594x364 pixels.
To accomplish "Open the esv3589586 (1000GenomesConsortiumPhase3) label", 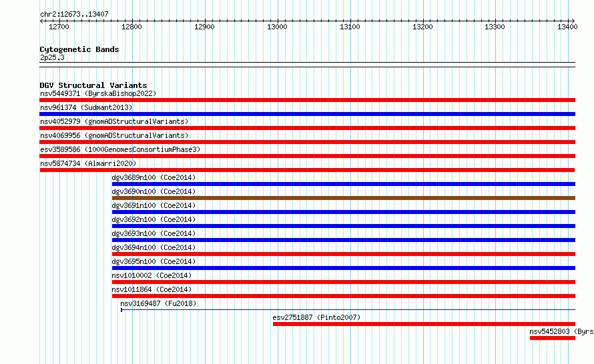I will [120, 149].
